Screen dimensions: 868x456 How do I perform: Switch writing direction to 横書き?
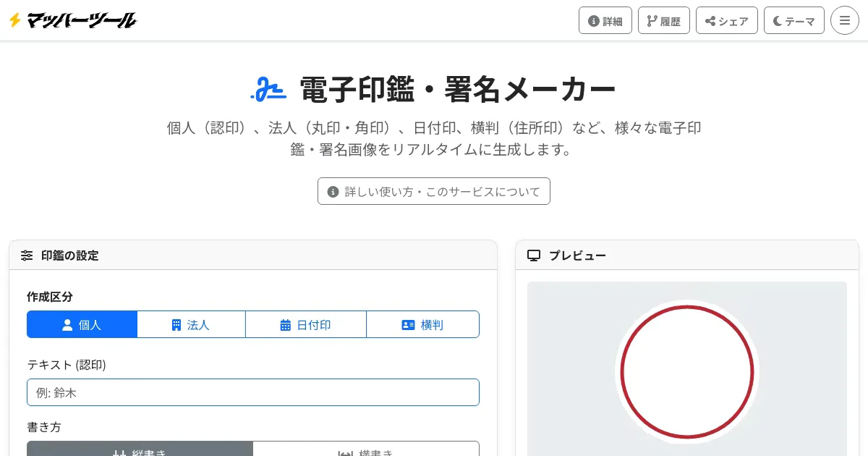coord(366,450)
